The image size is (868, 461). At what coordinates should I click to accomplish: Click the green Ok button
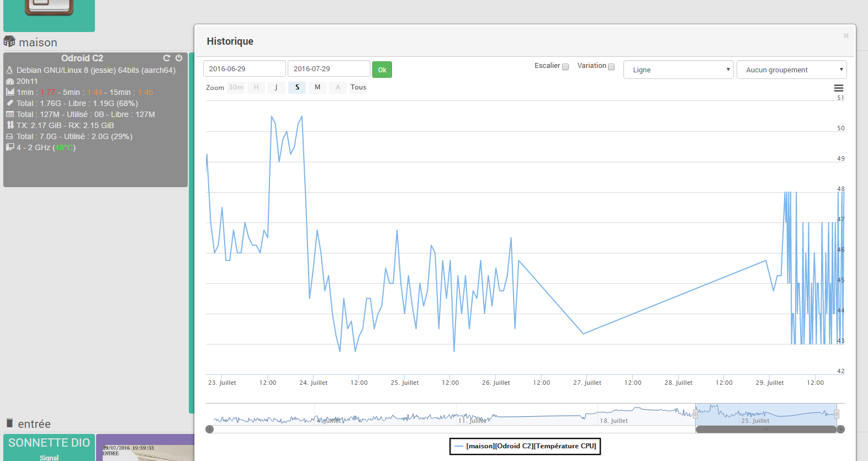coord(382,70)
